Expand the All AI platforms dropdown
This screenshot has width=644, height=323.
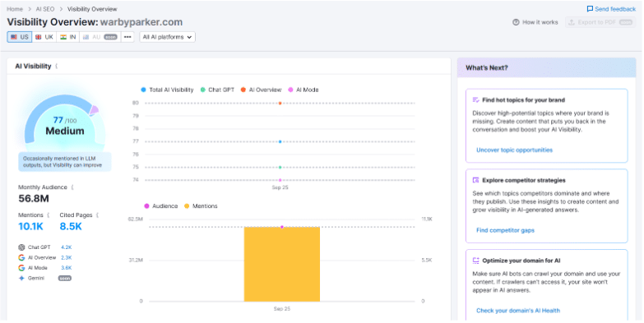tap(167, 37)
